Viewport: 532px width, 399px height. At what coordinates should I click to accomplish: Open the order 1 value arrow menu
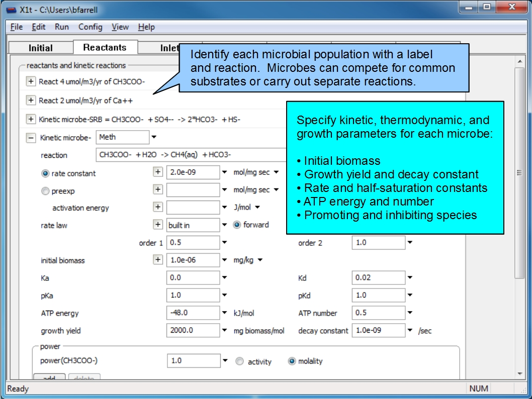(225, 242)
